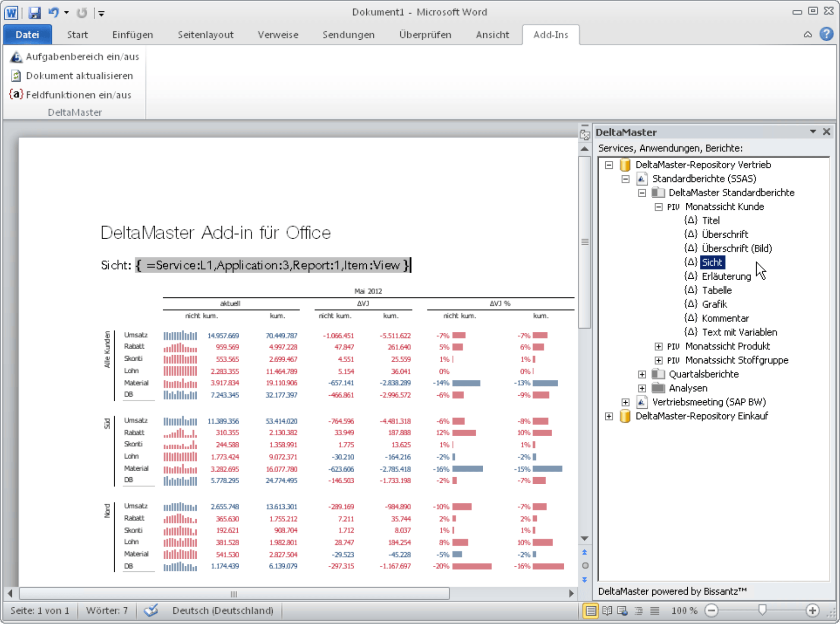Click the Analysen folder icon
Image resolution: width=840 pixels, height=624 pixels.
[658, 388]
